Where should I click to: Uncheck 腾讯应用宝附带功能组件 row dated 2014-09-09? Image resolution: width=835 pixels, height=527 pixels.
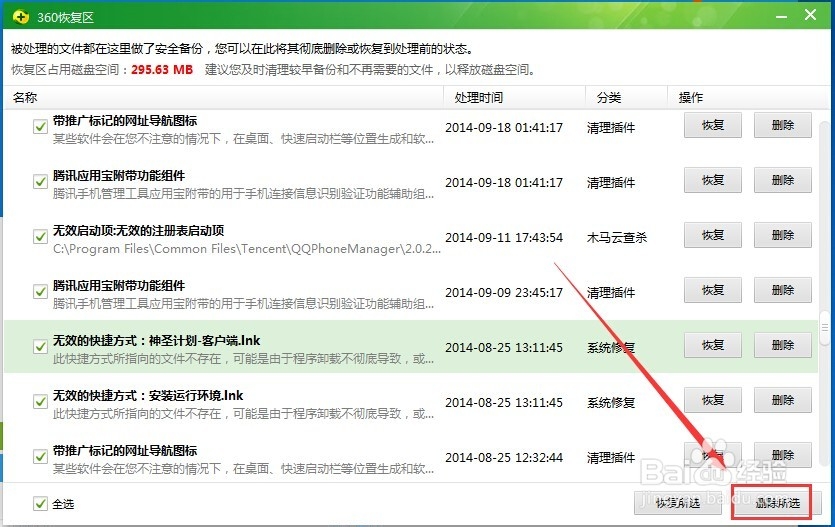click(x=40, y=292)
